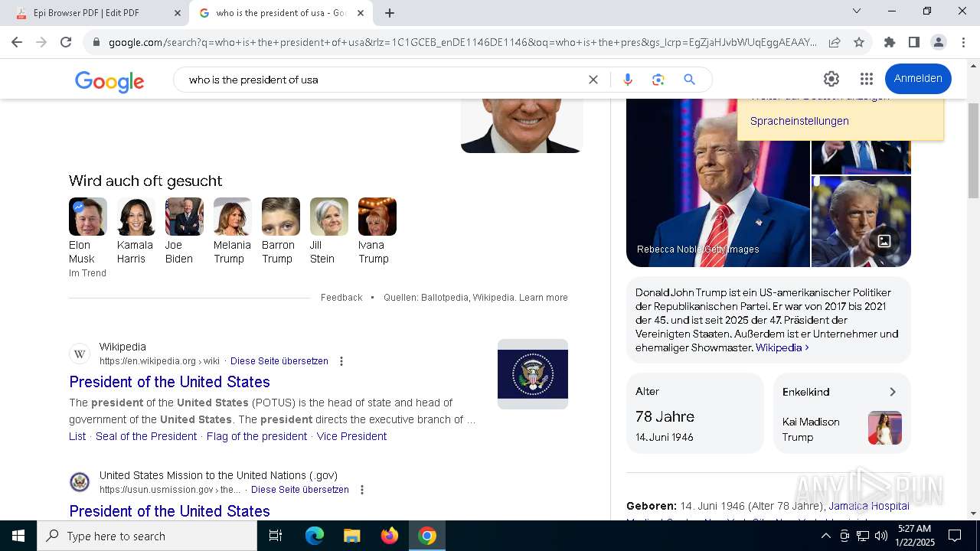Translate the usun.usmission.gov result
Viewport: 980px width, 551px height.
click(300, 490)
